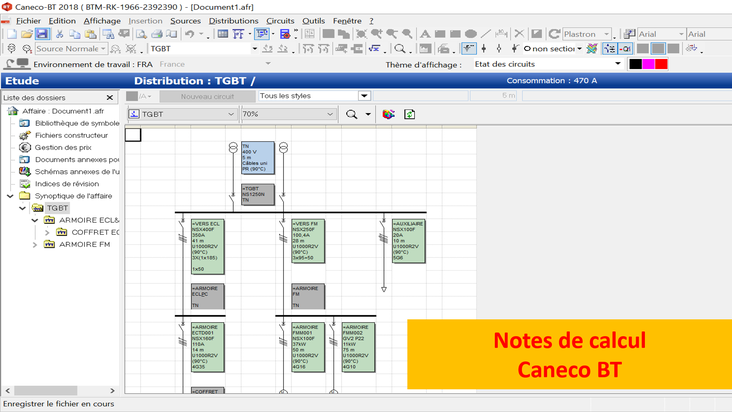
Task: Cut selection with the scissors icon
Action: coord(59,34)
